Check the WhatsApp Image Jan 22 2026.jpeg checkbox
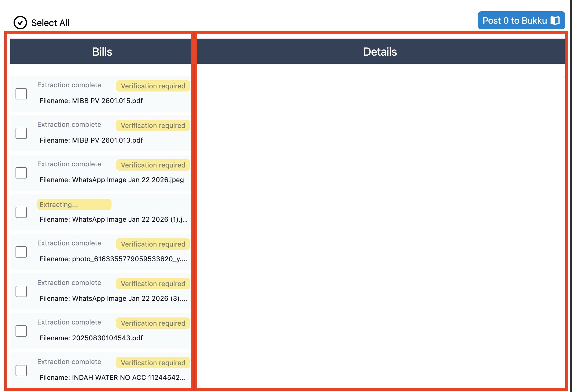The height and width of the screenshot is (392, 572). coord(21,173)
